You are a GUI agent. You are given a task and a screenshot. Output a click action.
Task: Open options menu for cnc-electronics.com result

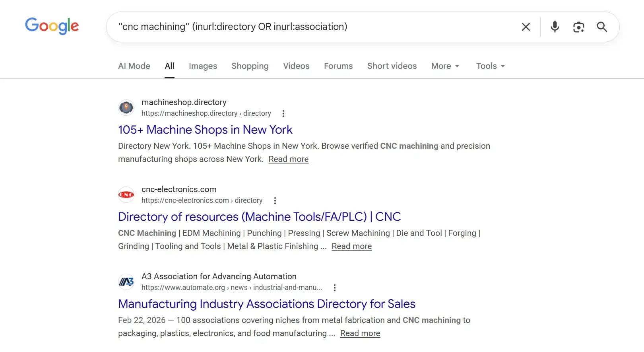(275, 200)
